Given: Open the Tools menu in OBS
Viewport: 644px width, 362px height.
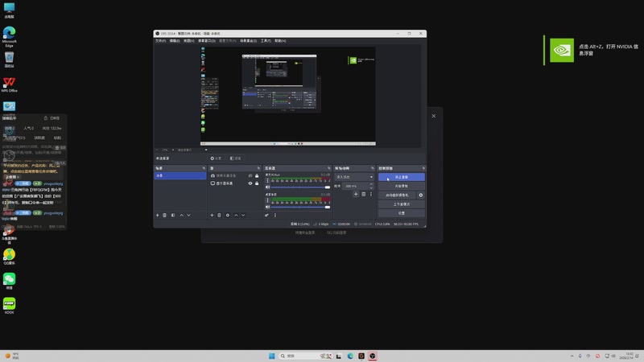Looking at the screenshot, I should [266, 41].
